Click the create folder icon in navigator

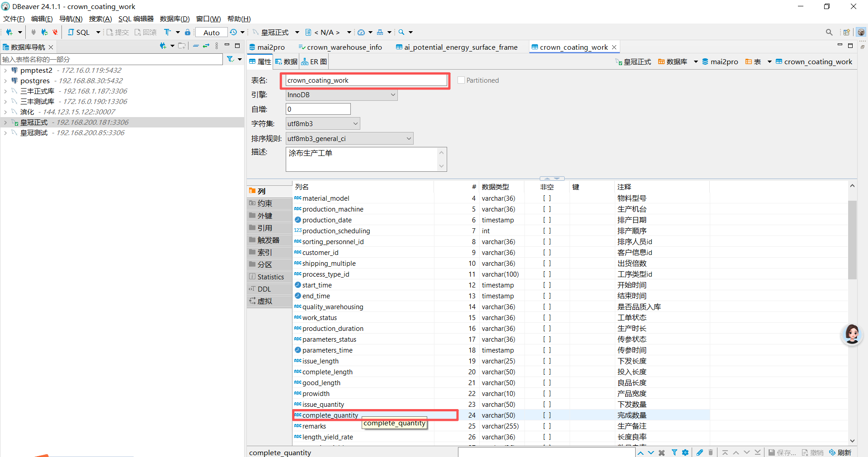coord(182,46)
